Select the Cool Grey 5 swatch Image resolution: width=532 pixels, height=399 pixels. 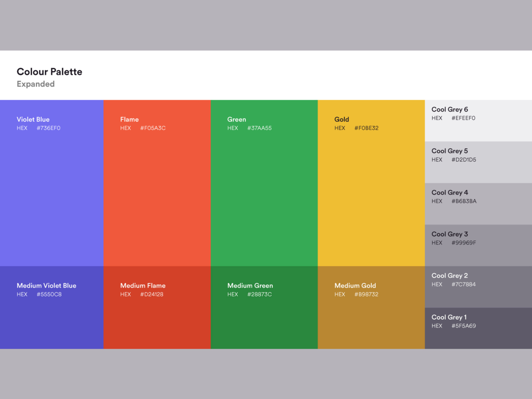[478, 171]
